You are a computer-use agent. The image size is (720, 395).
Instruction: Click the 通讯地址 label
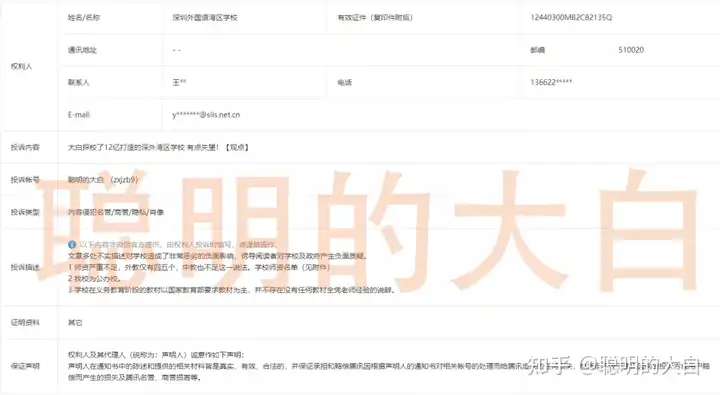[x=82, y=50]
